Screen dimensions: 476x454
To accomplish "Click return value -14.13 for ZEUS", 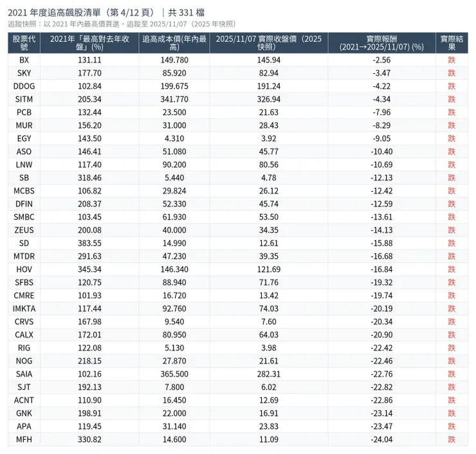I will click(381, 230).
